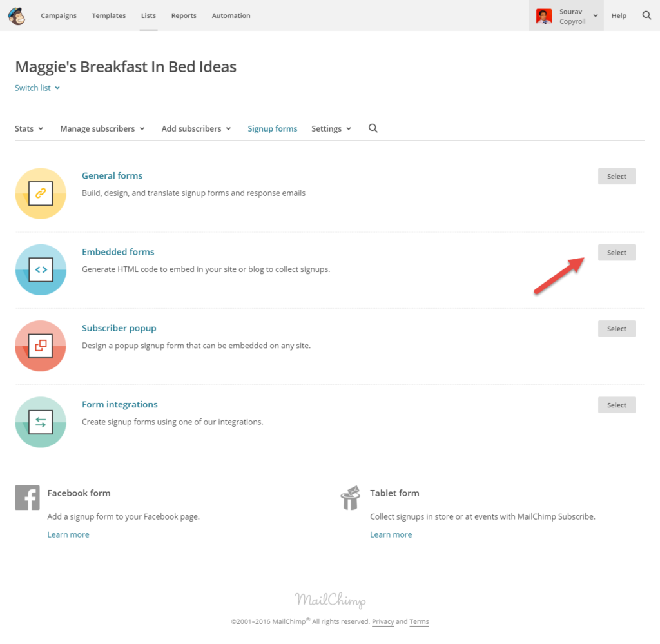
Task: Open the Embedded forms title link
Action: click(x=118, y=251)
